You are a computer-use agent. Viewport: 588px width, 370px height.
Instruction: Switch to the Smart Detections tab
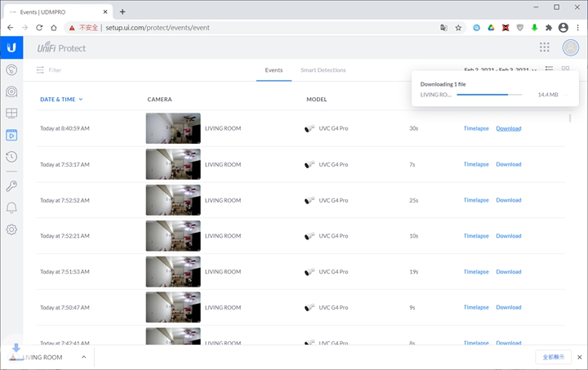point(323,70)
